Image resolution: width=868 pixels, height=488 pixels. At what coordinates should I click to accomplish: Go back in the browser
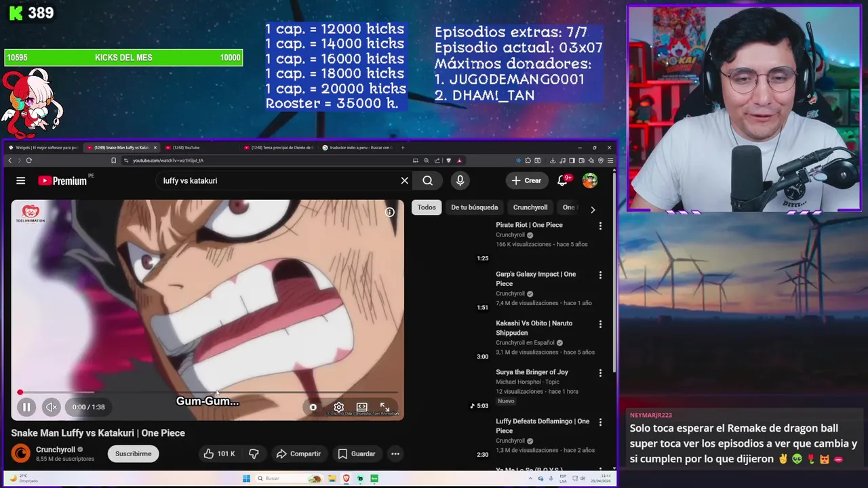pyautogui.click(x=10, y=161)
